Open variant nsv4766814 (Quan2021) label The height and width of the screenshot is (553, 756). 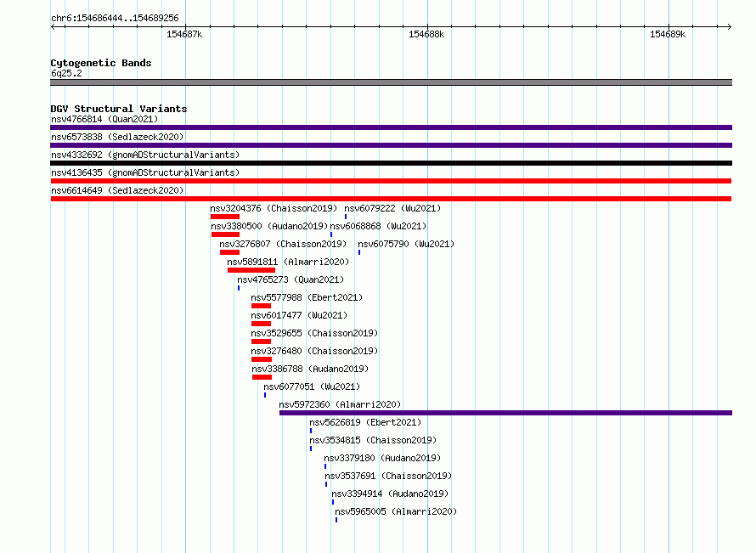[104, 119]
